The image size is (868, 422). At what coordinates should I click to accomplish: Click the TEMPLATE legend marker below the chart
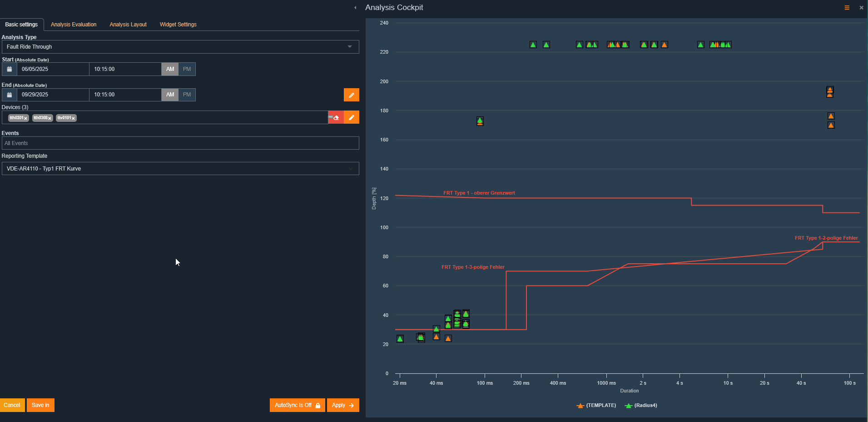pos(580,406)
